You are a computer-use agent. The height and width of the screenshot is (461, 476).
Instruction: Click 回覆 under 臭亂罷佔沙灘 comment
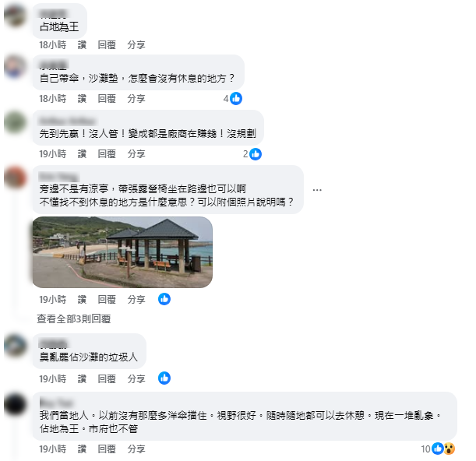107,378
